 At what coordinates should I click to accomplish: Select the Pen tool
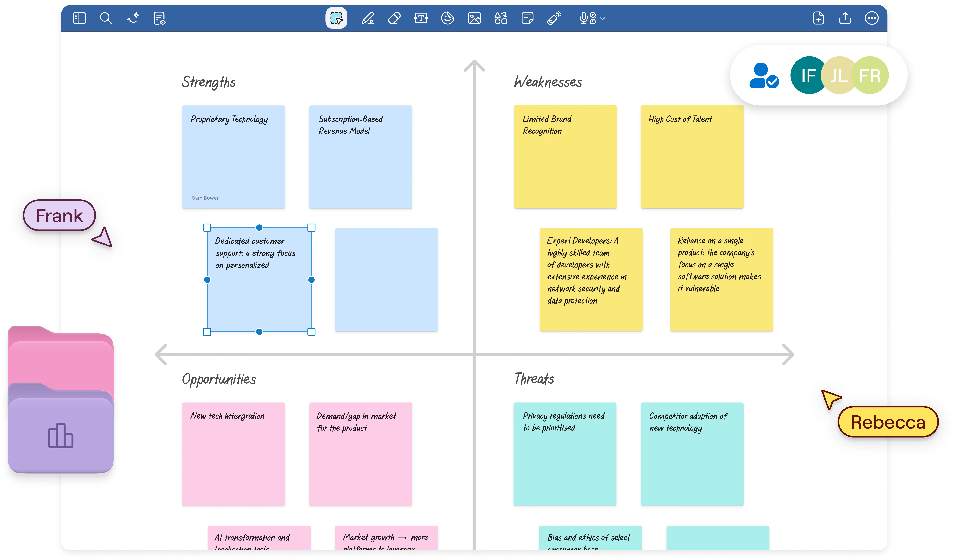[x=368, y=18]
